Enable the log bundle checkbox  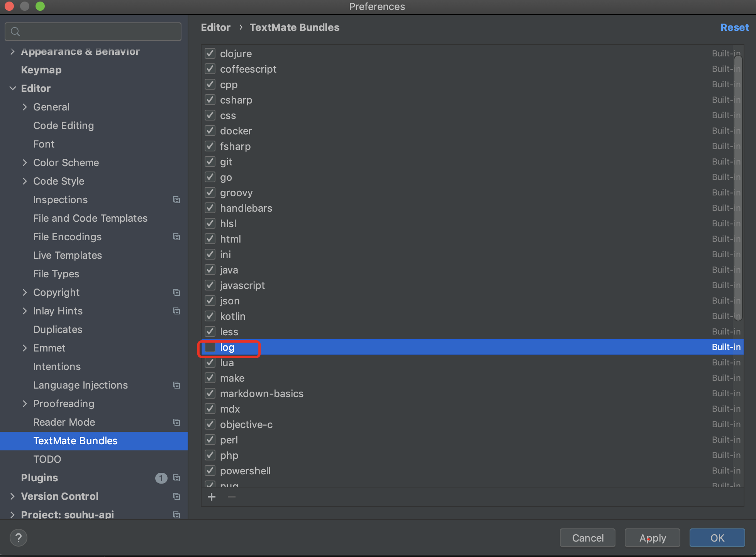click(x=210, y=347)
